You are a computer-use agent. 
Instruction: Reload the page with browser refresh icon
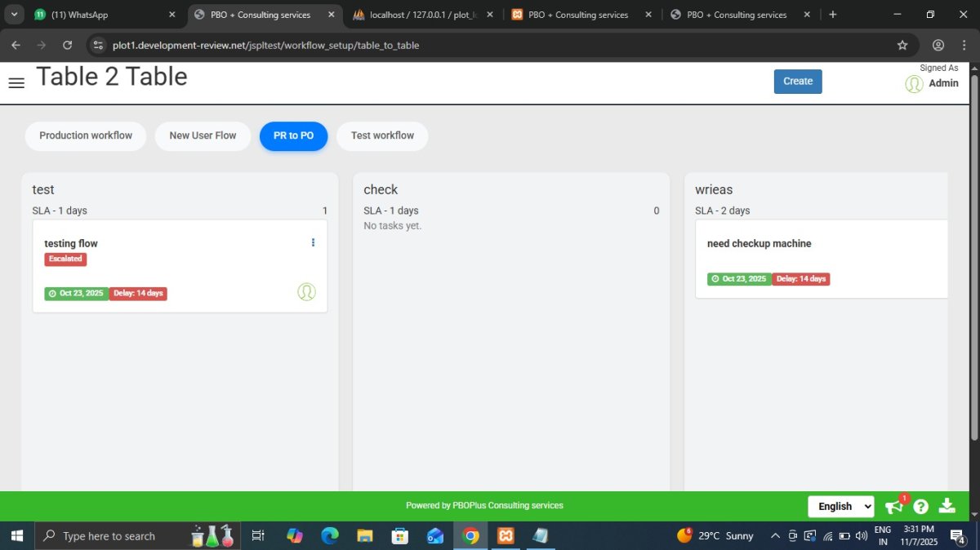tap(67, 45)
